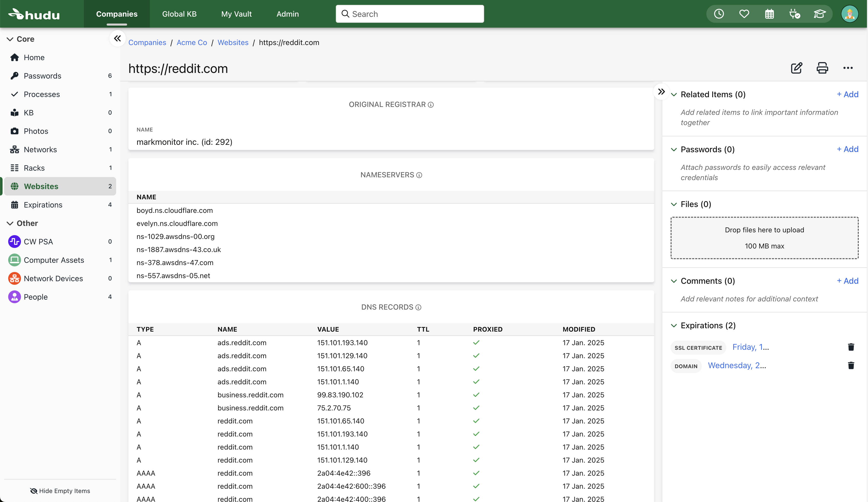This screenshot has height=502, width=868.
Task: Collapse the Core sidebar section
Action: point(10,39)
